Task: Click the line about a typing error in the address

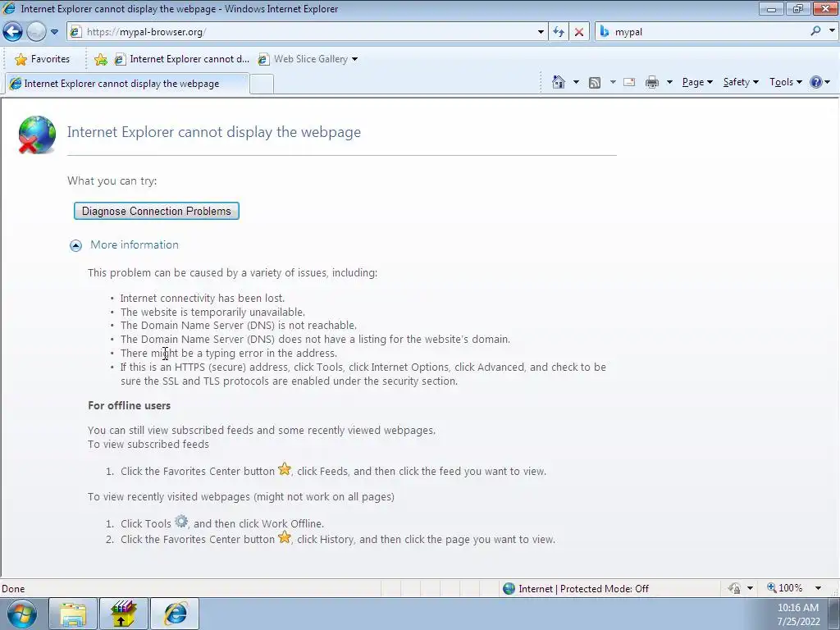Action: pyautogui.click(x=229, y=354)
